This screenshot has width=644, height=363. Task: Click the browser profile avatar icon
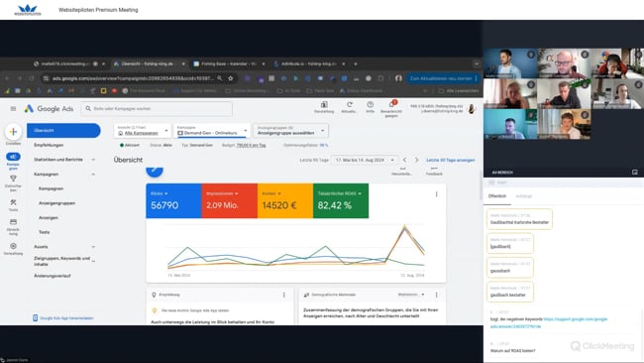coord(398,78)
